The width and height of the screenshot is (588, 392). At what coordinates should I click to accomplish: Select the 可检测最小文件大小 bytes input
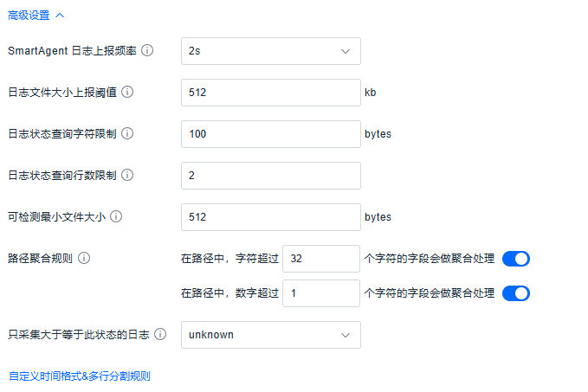coord(270,217)
